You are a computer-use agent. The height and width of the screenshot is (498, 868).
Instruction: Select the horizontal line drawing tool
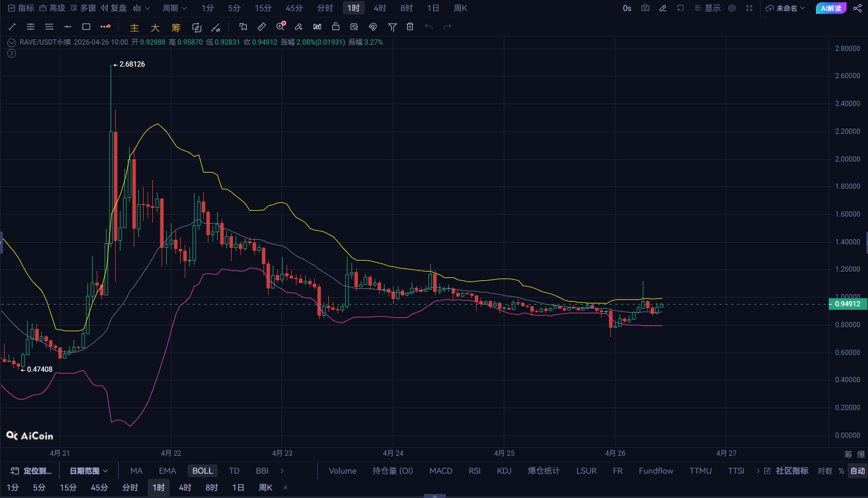(68, 27)
